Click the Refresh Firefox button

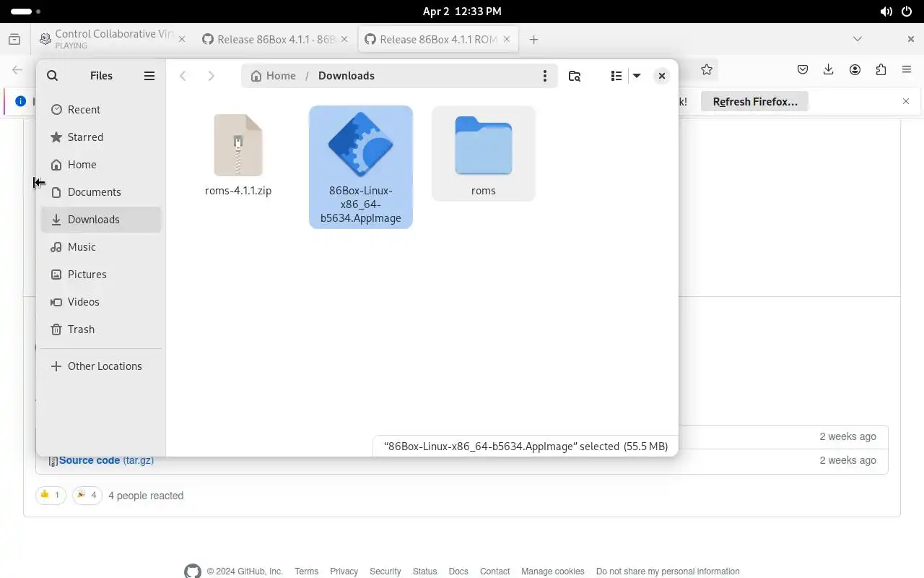coord(755,102)
